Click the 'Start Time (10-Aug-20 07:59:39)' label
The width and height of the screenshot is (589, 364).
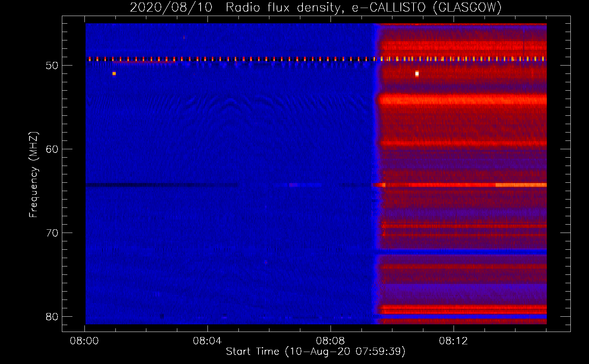tap(316, 352)
